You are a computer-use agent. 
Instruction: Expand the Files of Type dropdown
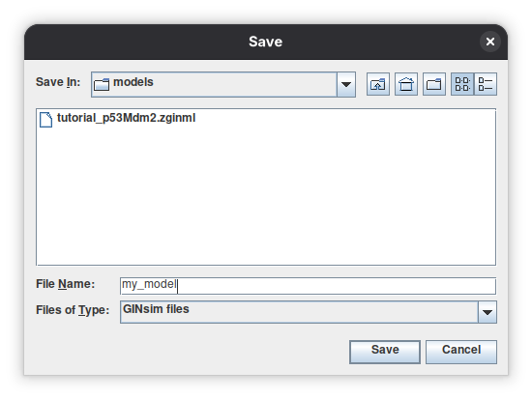pos(488,312)
